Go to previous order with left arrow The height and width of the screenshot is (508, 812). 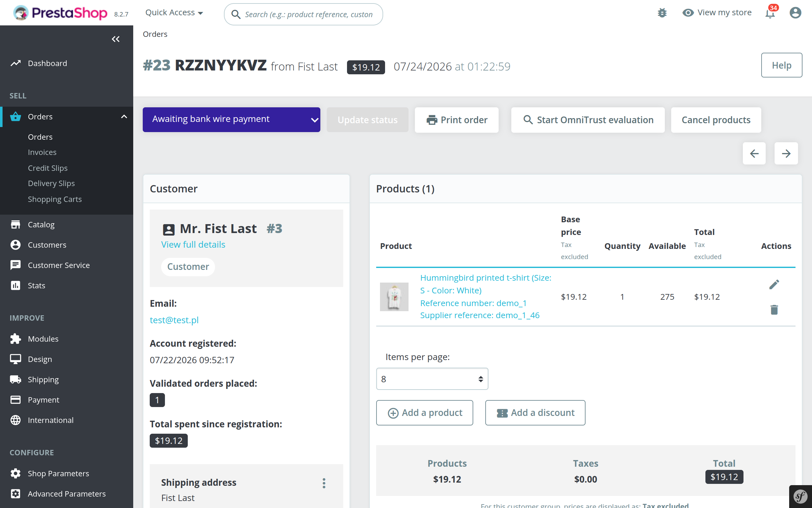pos(754,154)
